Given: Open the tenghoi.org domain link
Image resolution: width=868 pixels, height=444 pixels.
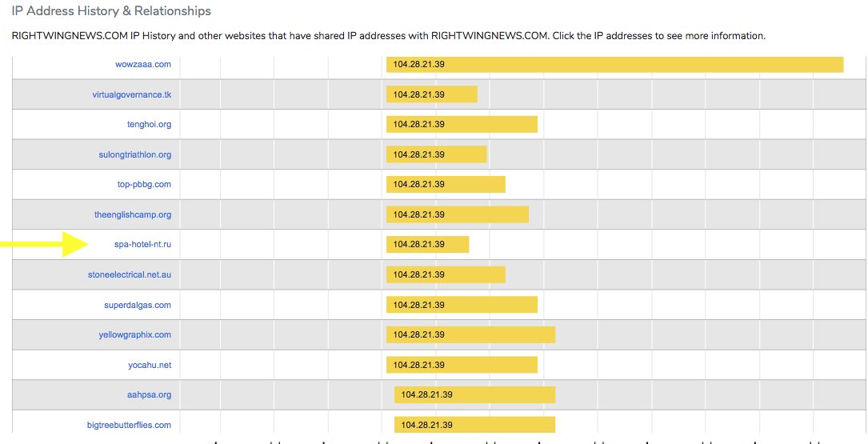Looking at the screenshot, I should [150, 125].
